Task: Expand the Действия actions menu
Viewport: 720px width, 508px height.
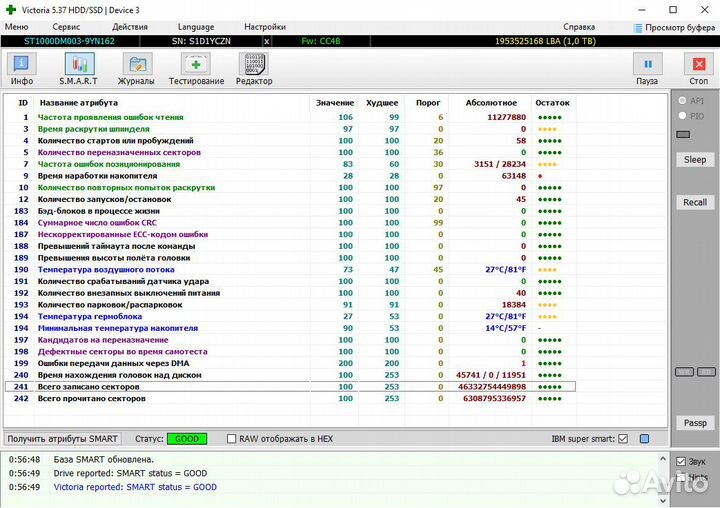Action: [x=130, y=26]
